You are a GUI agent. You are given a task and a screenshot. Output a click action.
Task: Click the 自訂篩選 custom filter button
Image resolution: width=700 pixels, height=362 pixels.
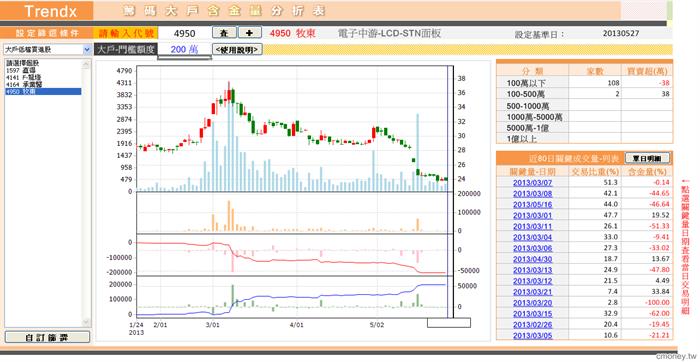47,337
